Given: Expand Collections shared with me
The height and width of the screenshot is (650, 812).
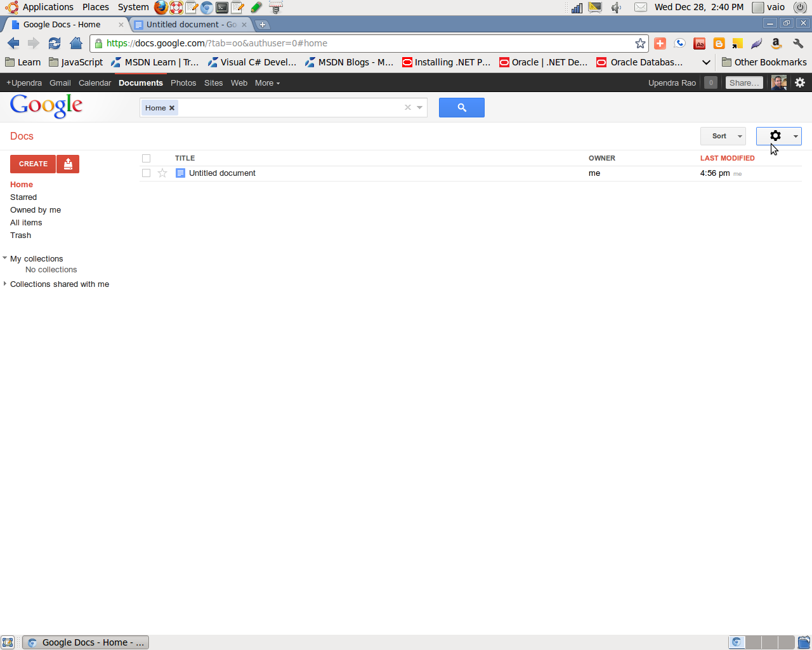Looking at the screenshot, I should click(4, 284).
